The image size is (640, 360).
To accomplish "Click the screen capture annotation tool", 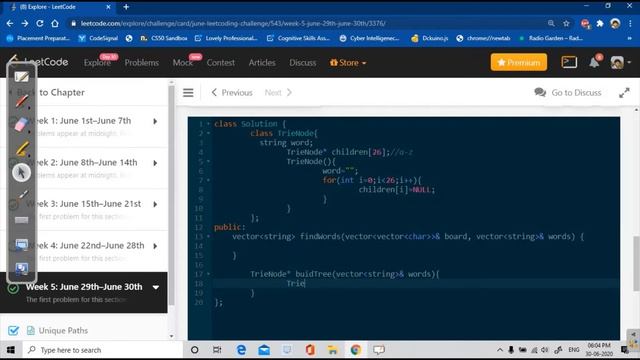I will tap(22, 269).
